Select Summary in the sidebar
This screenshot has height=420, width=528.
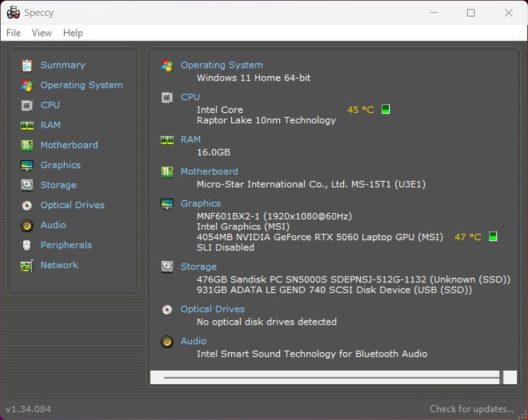[x=63, y=65]
